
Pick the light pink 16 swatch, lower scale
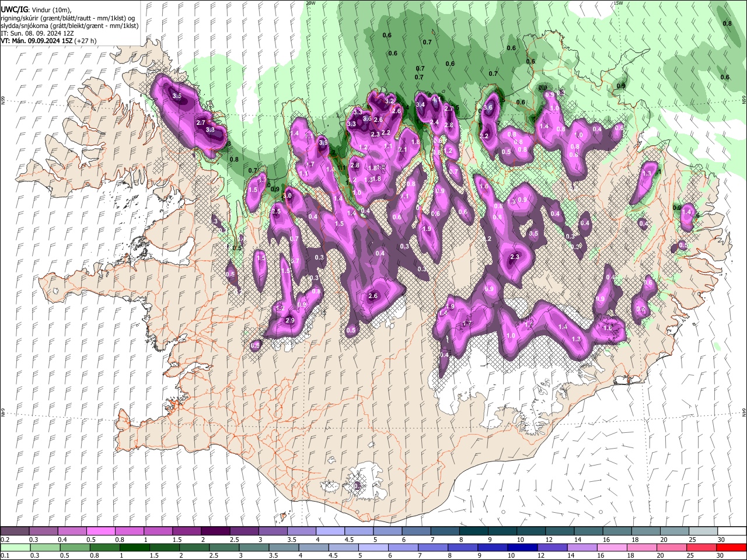pos(612,547)
